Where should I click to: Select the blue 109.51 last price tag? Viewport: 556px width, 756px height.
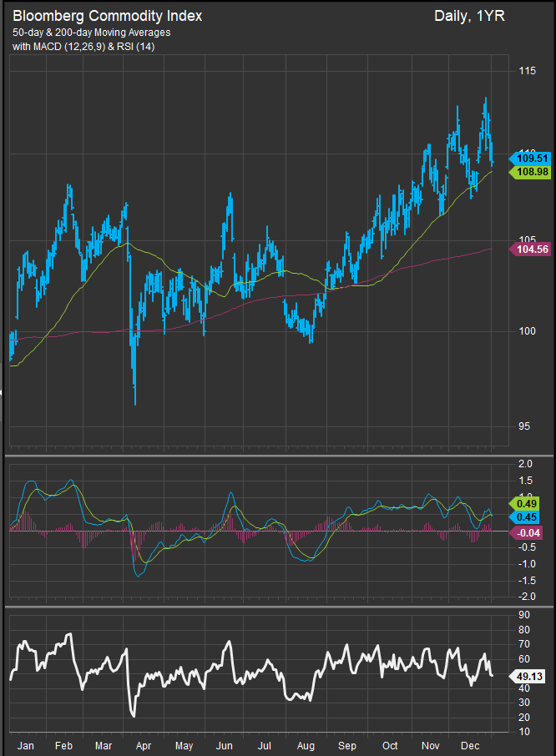tap(532, 158)
